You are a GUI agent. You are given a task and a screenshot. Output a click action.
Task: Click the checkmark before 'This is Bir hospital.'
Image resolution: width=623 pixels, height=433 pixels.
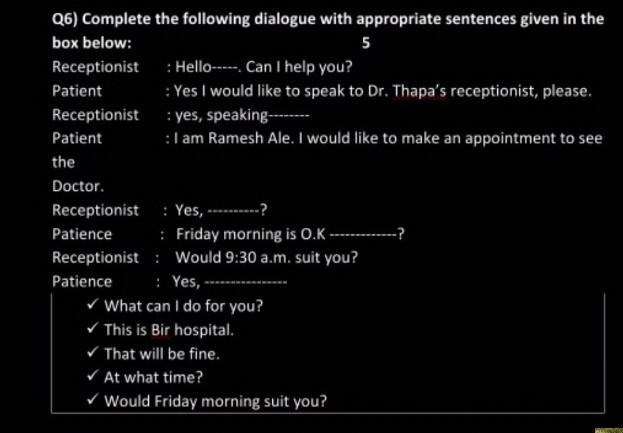click(92, 329)
